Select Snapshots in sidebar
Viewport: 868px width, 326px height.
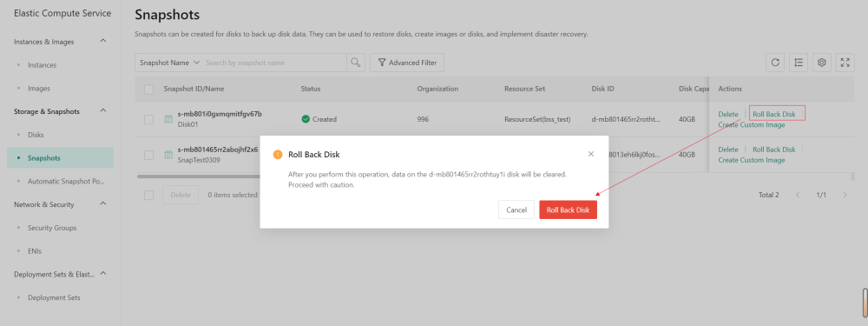61,158
